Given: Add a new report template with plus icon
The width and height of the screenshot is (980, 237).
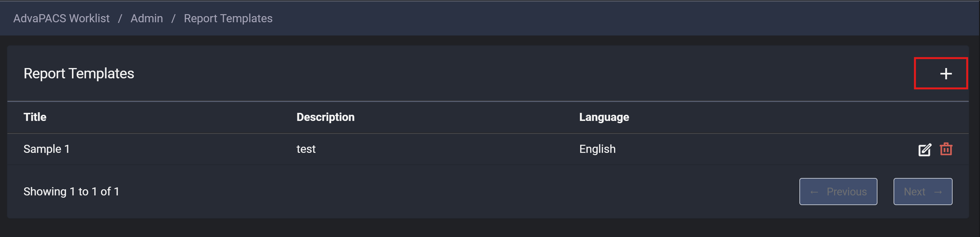Looking at the screenshot, I should click(x=946, y=74).
